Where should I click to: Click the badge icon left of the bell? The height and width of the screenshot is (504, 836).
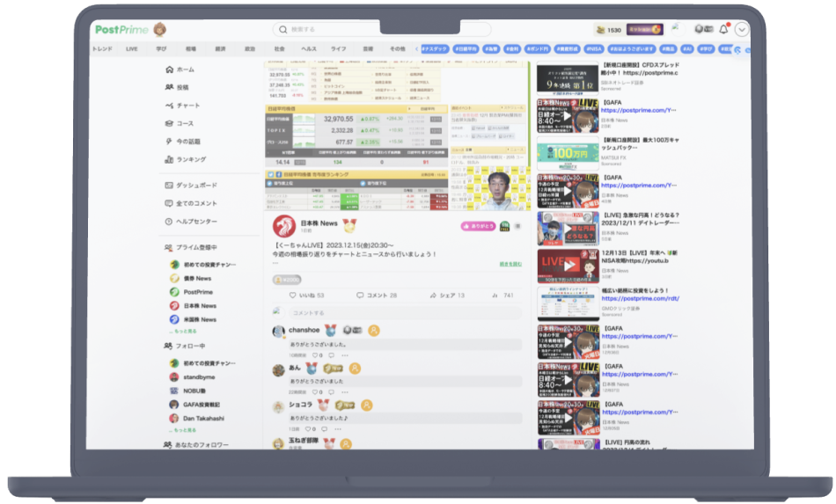tap(703, 29)
